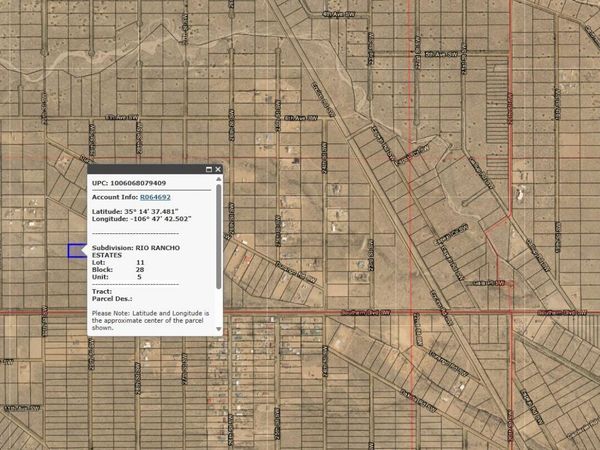Click the Lot: 11 row
This screenshot has width=600, height=450.
click(x=118, y=262)
